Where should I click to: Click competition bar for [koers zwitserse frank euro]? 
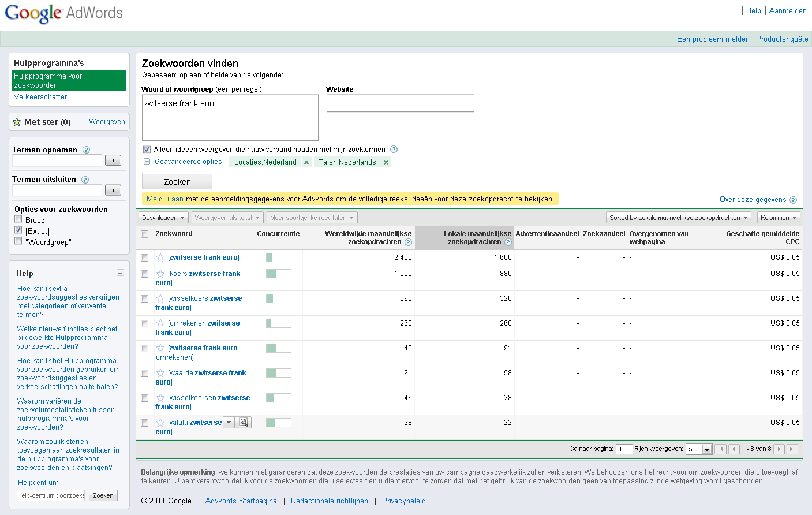(279, 274)
